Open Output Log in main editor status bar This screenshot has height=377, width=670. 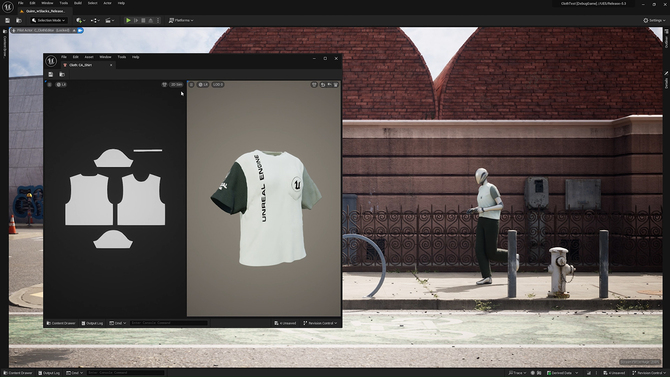point(49,373)
